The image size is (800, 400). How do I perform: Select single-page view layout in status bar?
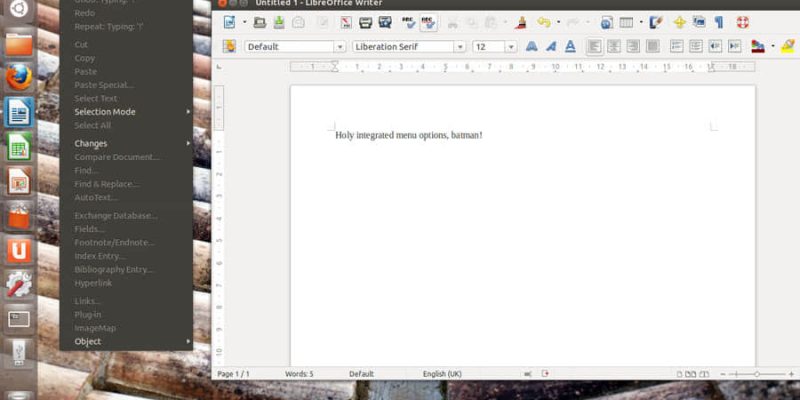tap(680, 374)
